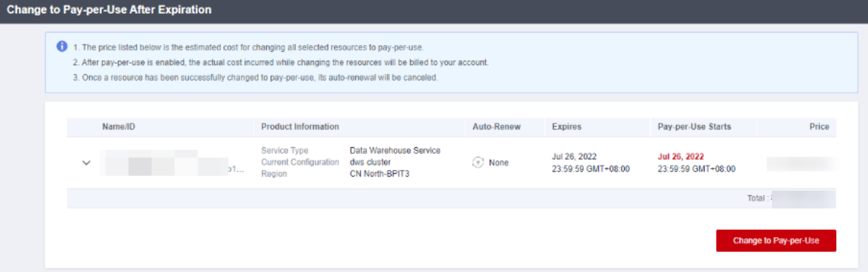Viewport: 868px width, 272px height.
Task: Click the Product Information column header
Action: click(x=300, y=127)
